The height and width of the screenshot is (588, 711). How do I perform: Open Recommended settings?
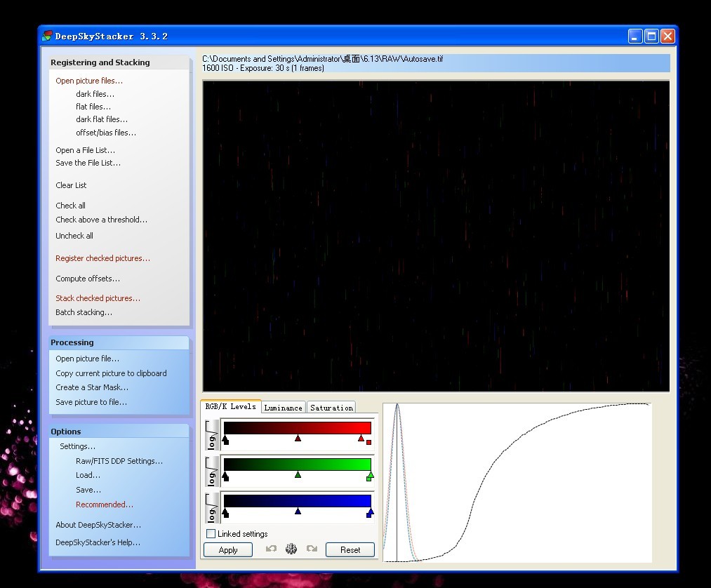point(105,504)
